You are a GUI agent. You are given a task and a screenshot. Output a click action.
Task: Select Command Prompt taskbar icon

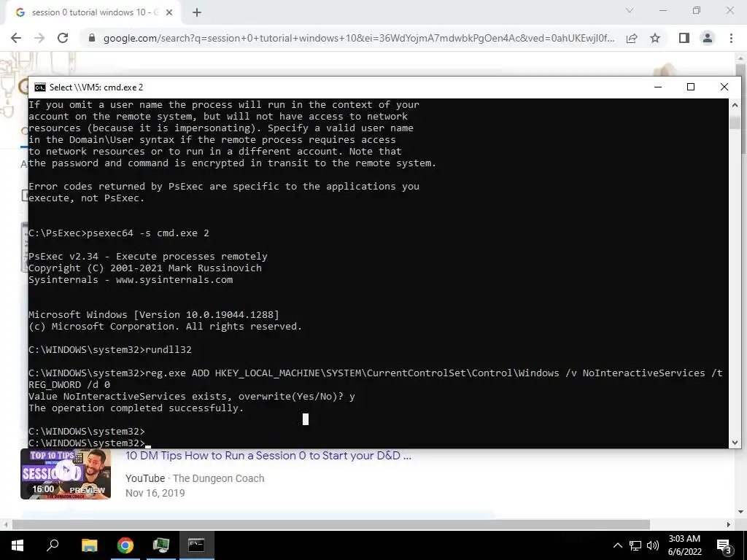coord(196,545)
